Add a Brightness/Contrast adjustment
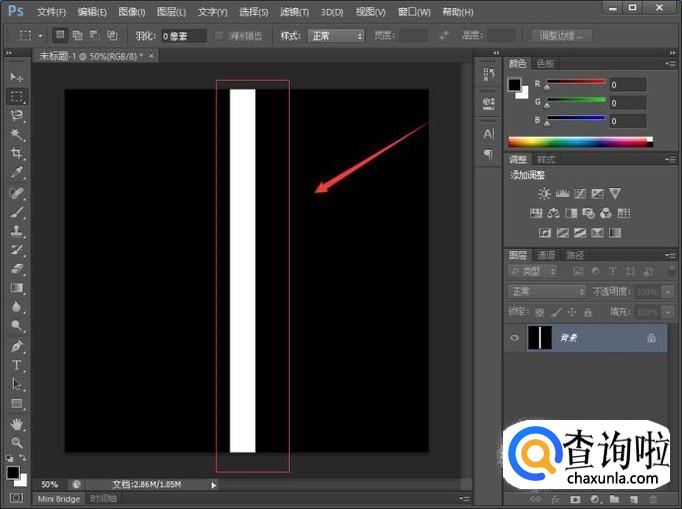 click(544, 193)
